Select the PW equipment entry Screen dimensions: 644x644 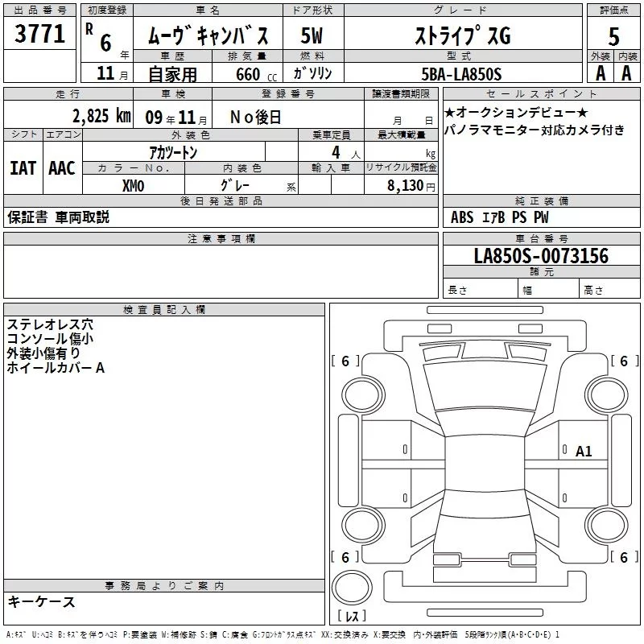click(x=541, y=217)
